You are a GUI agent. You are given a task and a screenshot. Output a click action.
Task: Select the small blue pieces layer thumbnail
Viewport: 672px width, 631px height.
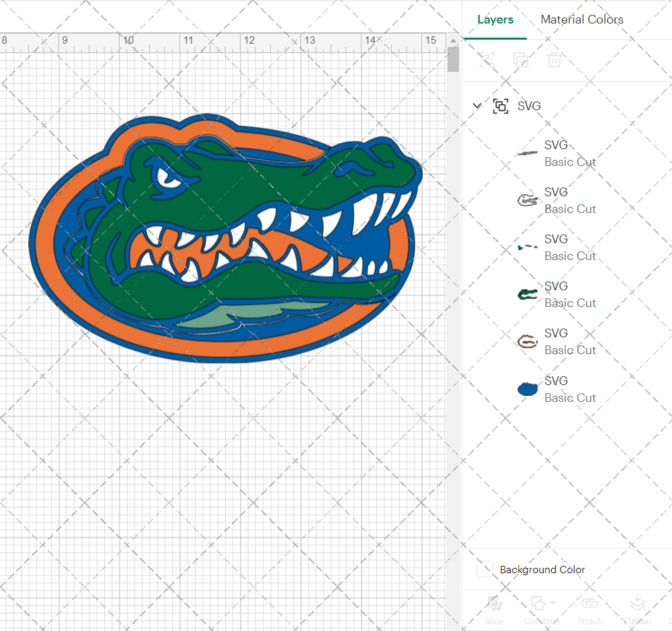point(528,247)
